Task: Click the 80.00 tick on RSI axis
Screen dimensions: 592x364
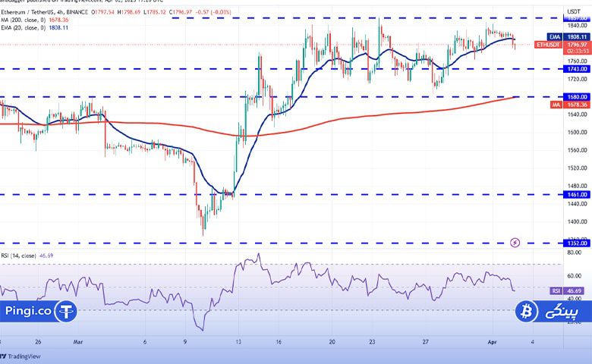Action: point(575,253)
